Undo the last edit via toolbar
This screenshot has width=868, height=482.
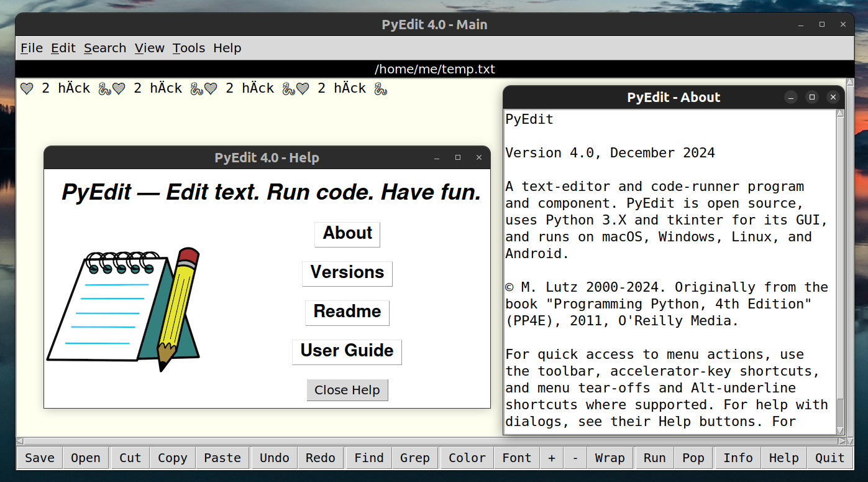tap(275, 458)
